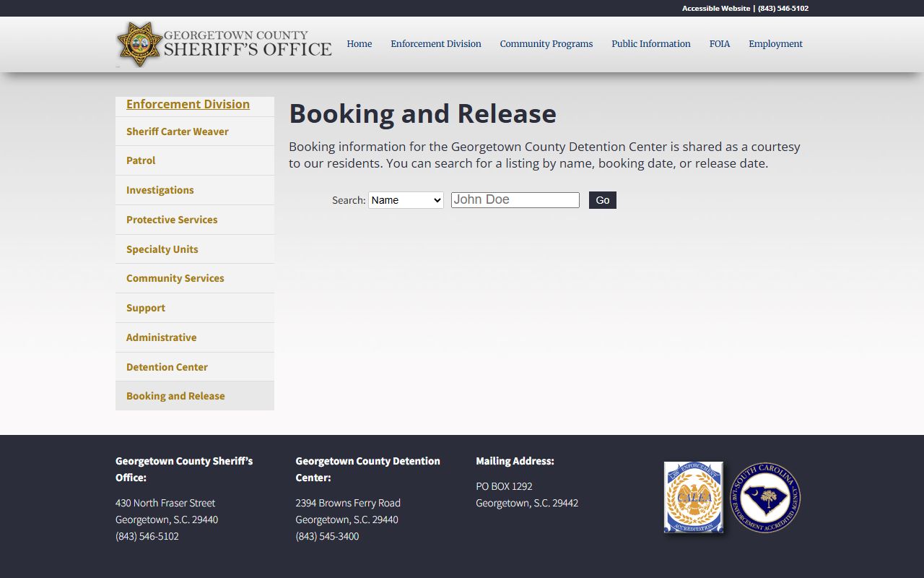Click the Georgetown County Sheriff's Office header text logo

tap(248, 44)
